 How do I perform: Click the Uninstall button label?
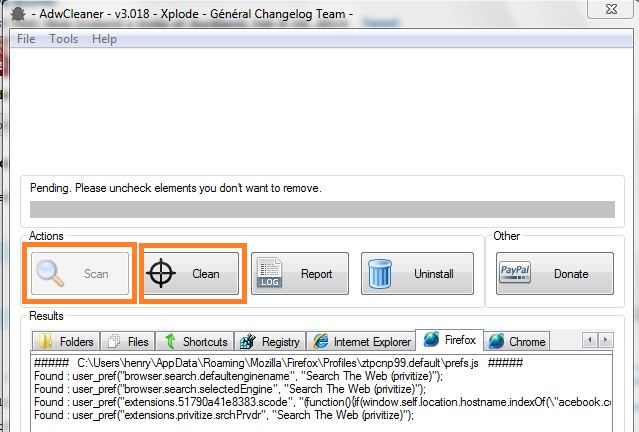[434, 273]
